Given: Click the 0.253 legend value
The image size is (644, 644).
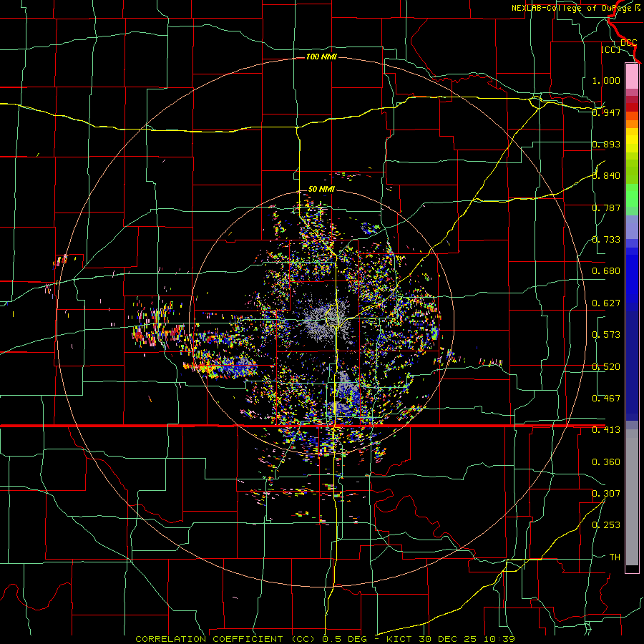Looking at the screenshot, I should [x=606, y=525].
